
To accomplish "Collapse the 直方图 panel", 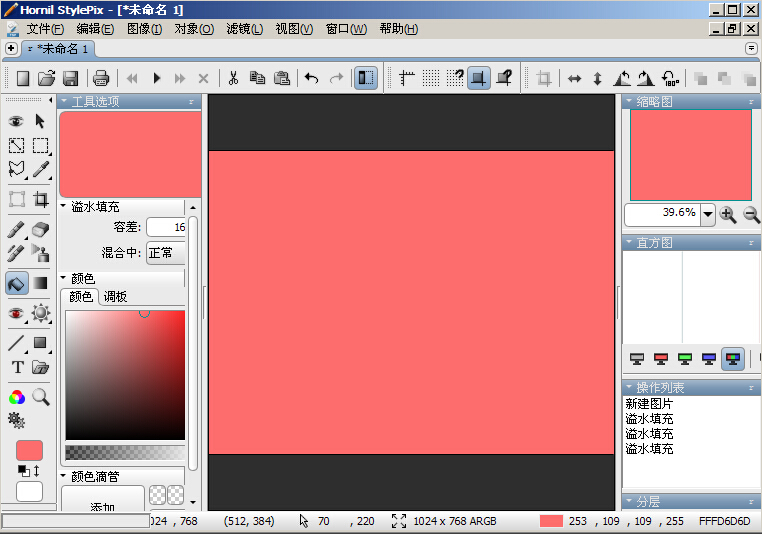I will point(629,242).
